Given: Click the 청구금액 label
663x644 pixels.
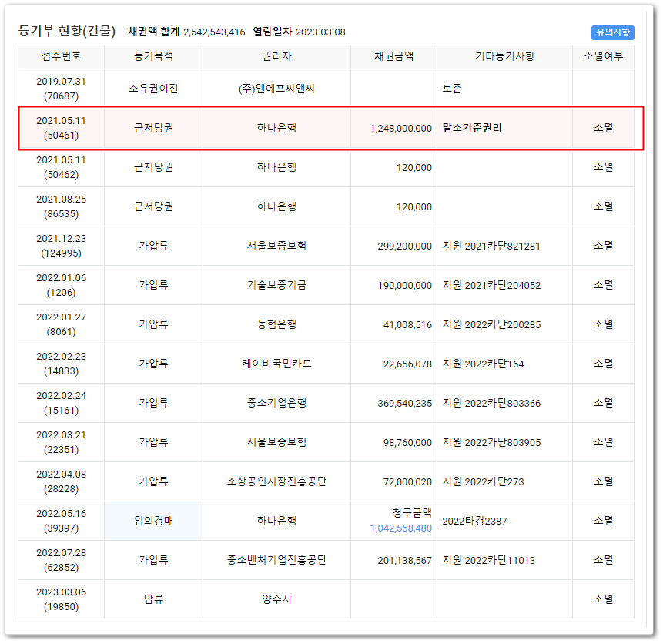Looking at the screenshot, I should pos(412,513).
